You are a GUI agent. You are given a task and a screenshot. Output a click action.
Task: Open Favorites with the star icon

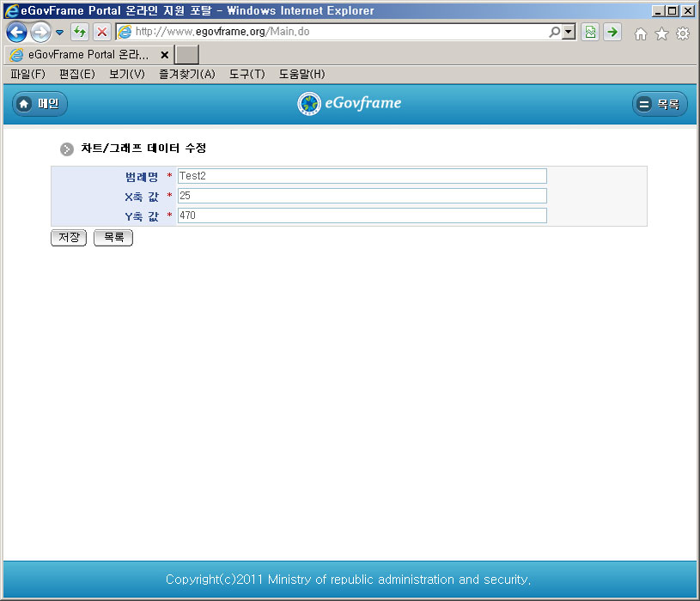coord(661,33)
